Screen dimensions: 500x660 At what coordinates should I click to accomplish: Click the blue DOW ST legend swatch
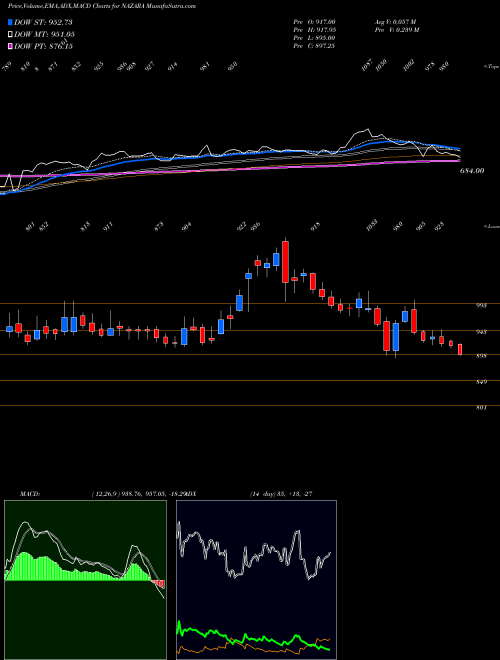(10, 22)
